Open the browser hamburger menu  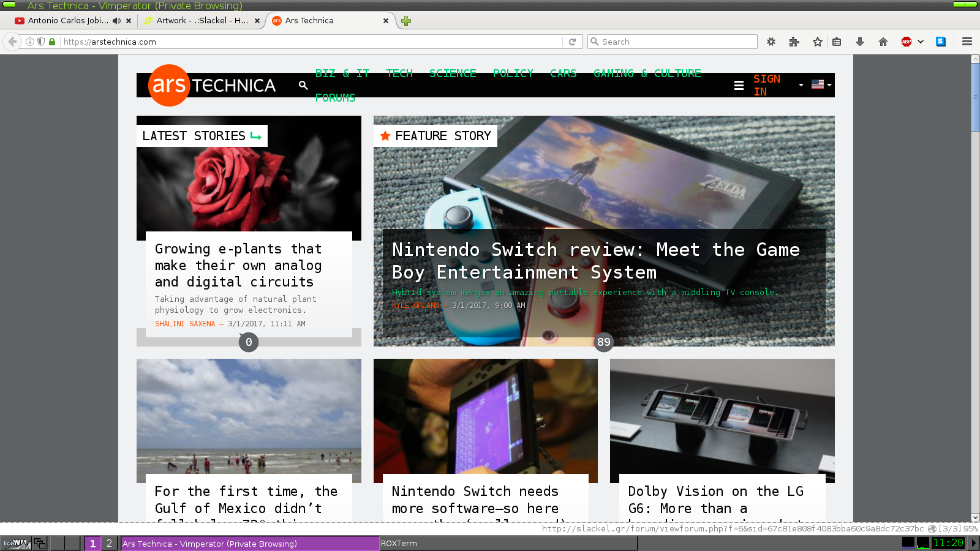click(x=967, y=42)
